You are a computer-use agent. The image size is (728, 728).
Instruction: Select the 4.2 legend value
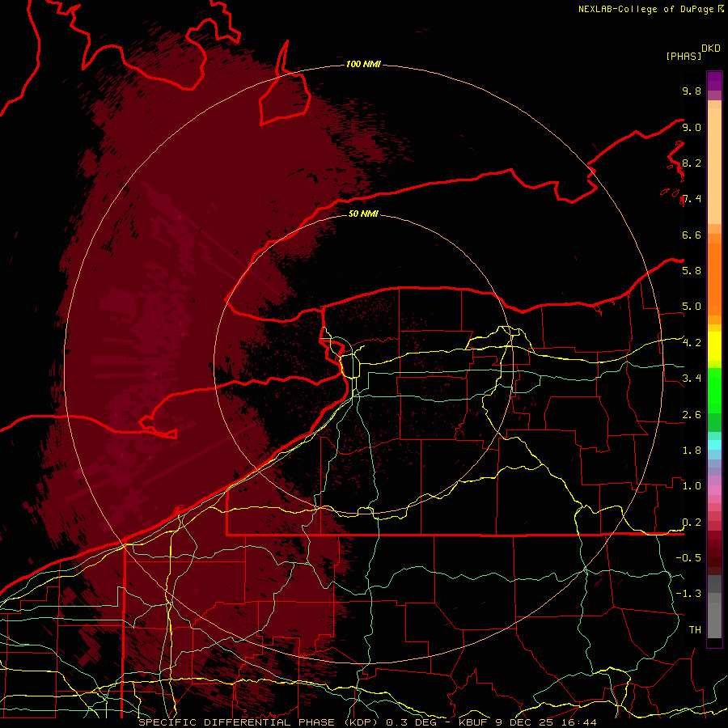tap(692, 343)
